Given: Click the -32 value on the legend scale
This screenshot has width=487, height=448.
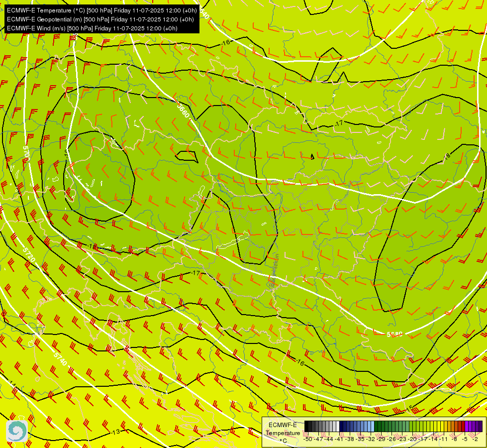Looking at the screenshot, I should (371, 439).
